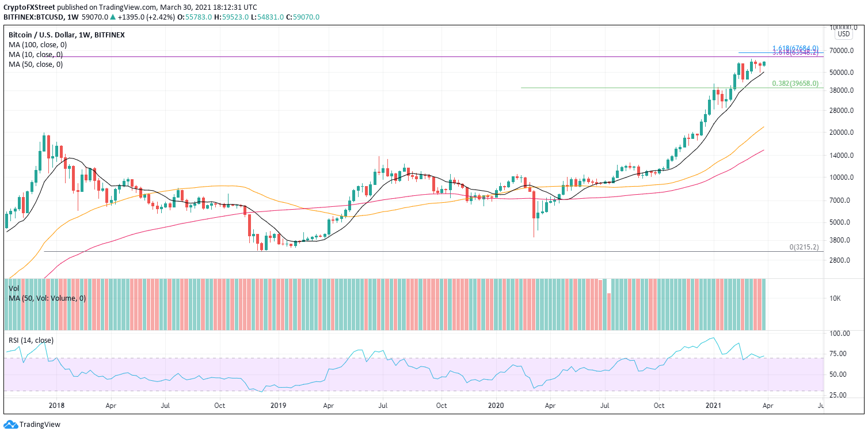
Task: Click the TradingView logo at the chart bottom
Action: tap(32, 425)
